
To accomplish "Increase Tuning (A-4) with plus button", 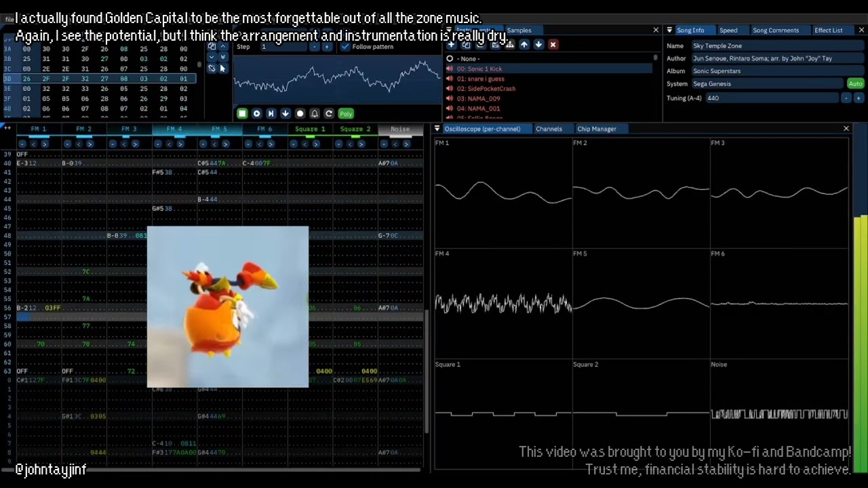I will [858, 98].
